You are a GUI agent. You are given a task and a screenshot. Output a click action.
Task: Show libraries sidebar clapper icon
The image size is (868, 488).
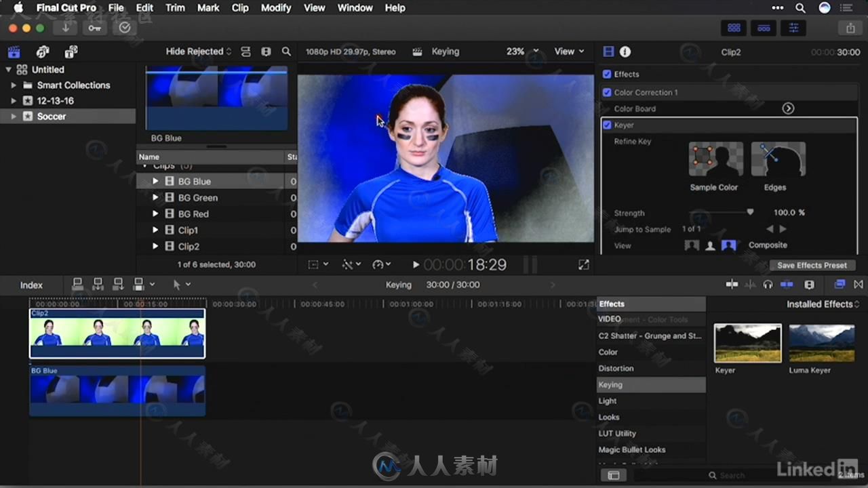(14, 52)
